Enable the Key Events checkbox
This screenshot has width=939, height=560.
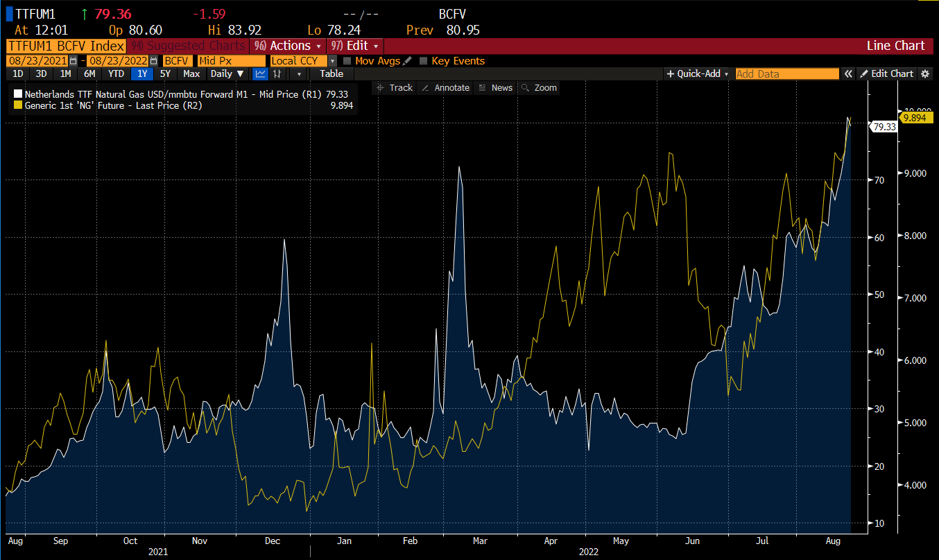pyautogui.click(x=423, y=61)
